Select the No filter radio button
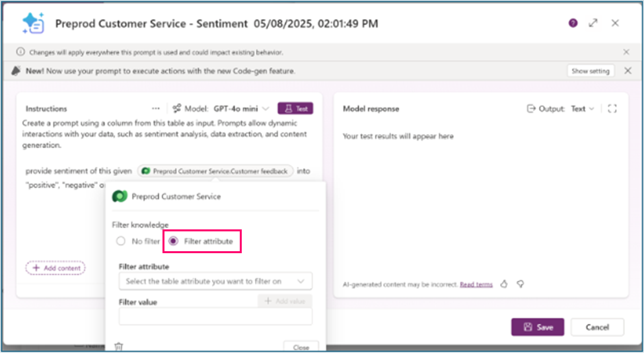Screen dimensions: 644x353 (120, 241)
